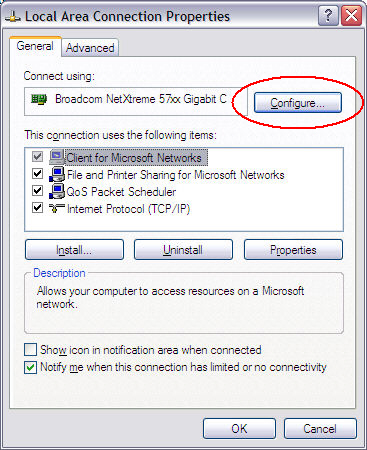Select Internet Protocol (TCP/IP) list entry
Screen dimensions: 367x450
click(x=128, y=209)
